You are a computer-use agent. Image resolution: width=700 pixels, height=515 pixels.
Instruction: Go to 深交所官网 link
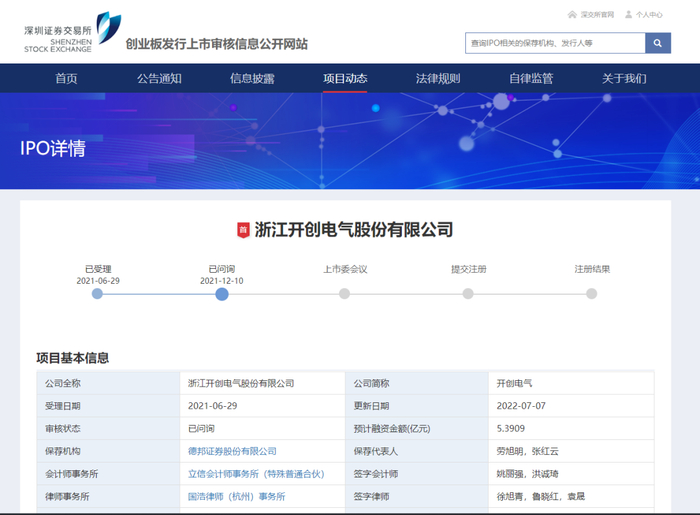(x=597, y=15)
